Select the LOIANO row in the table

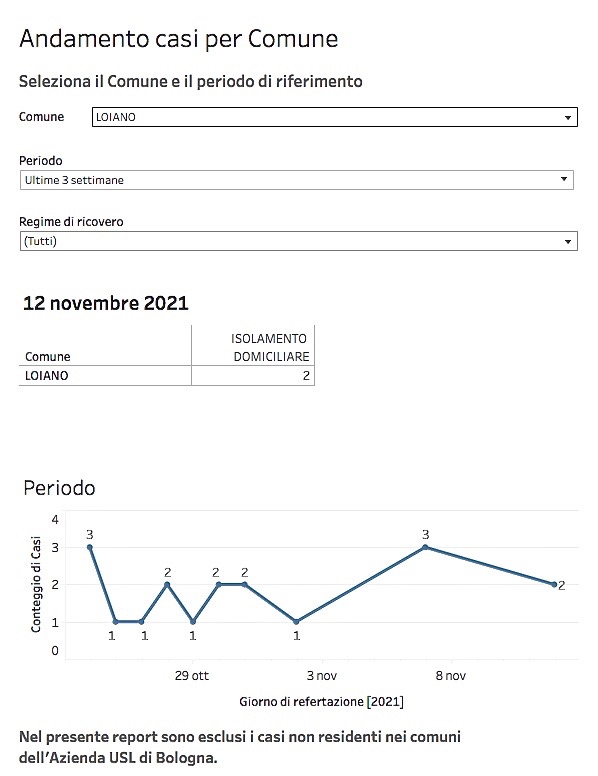[167, 376]
